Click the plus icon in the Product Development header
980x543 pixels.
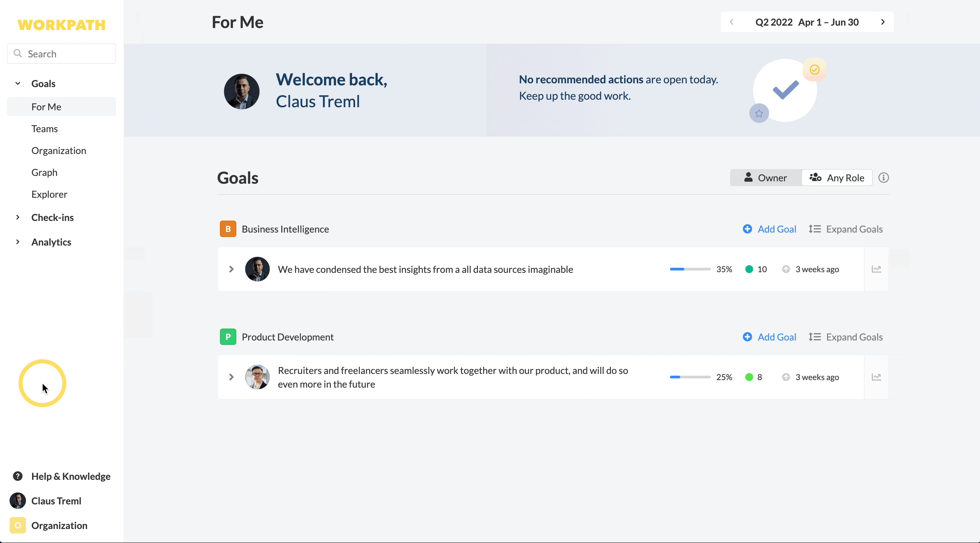(747, 337)
